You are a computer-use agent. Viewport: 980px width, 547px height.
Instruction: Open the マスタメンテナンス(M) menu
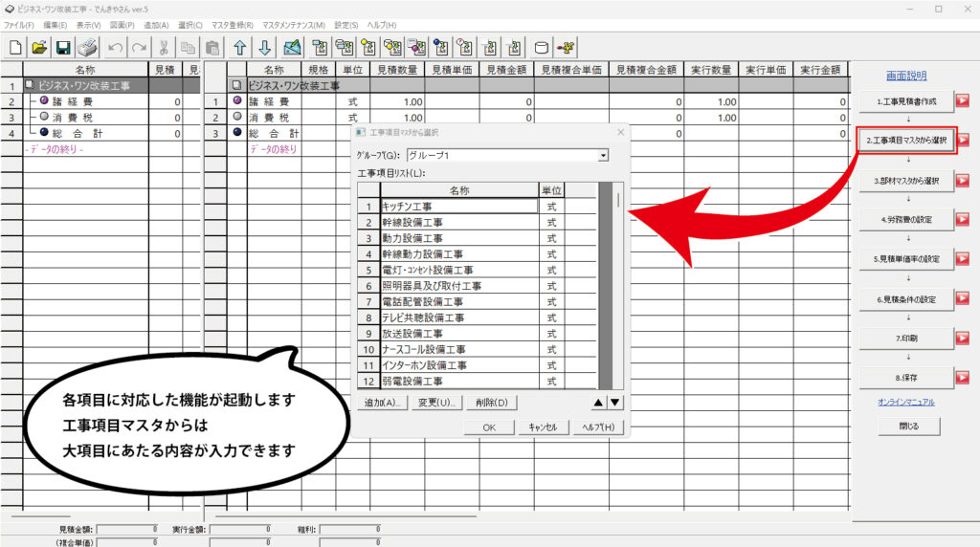(294, 25)
